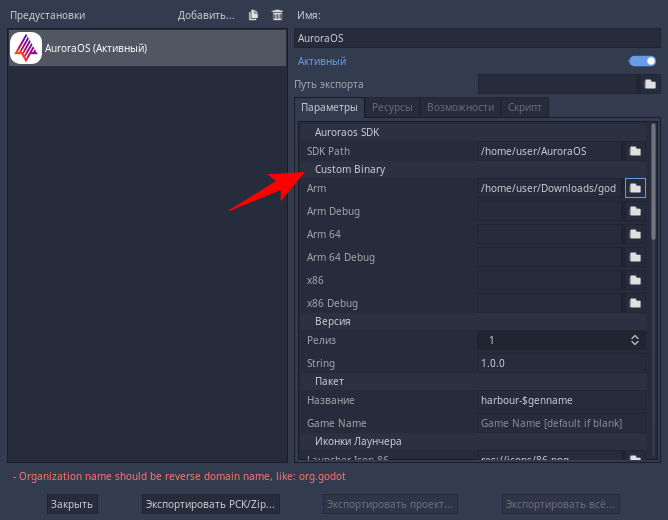668x520 pixels.
Task: Switch to the Параметры tab
Action: click(329, 107)
